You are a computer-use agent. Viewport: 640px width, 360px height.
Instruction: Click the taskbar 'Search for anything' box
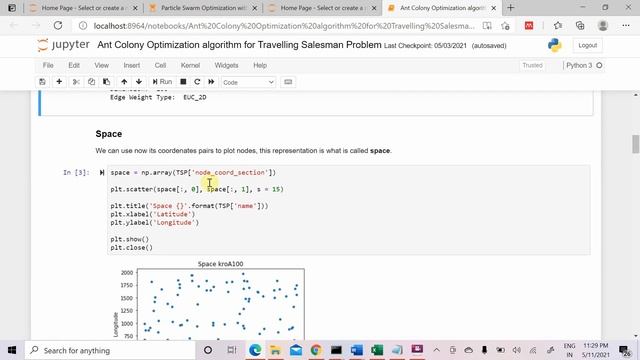(x=110, y=350)
